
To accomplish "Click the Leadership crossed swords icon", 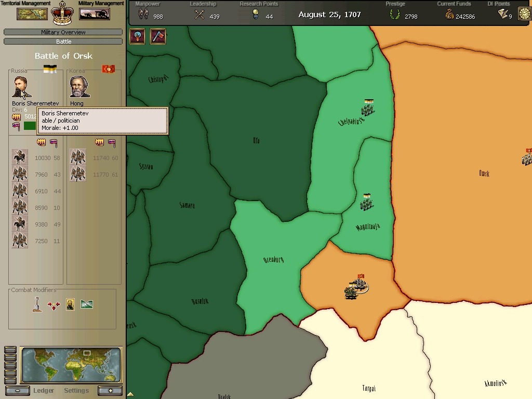I will [199, 14].
